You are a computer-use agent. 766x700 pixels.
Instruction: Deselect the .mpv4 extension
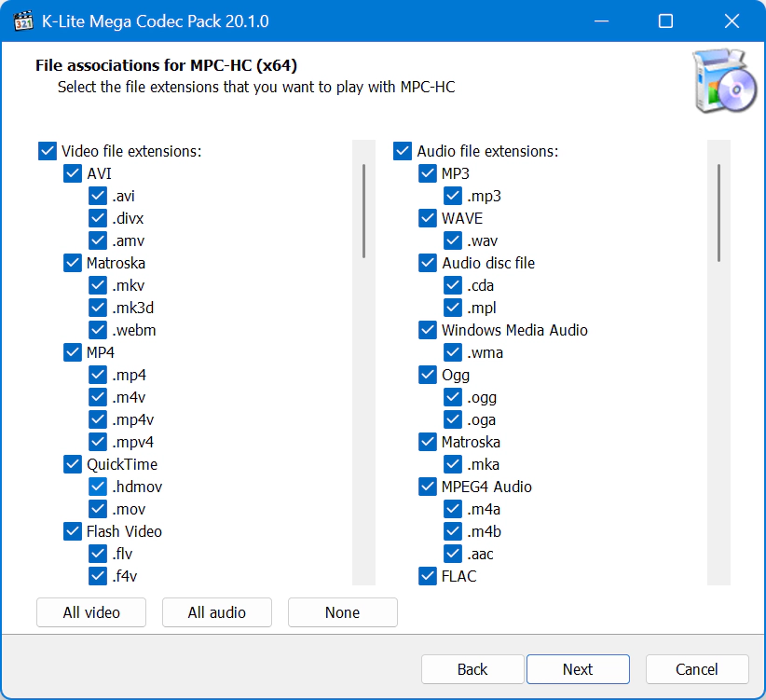click(x=98, y=442)
